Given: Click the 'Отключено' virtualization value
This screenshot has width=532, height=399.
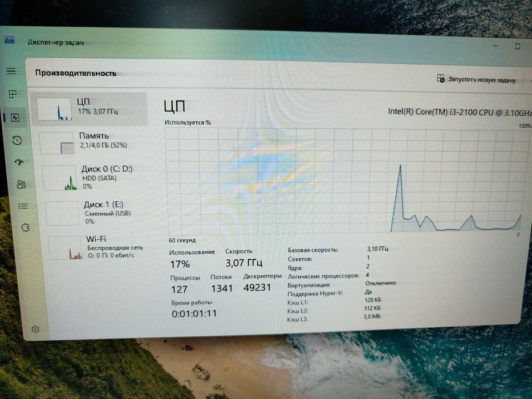Looking at the screenshot, I should [381, 283].
